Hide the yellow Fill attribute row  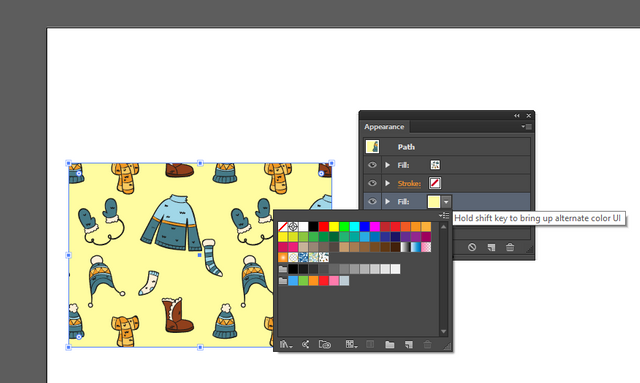tap(372, 201)
